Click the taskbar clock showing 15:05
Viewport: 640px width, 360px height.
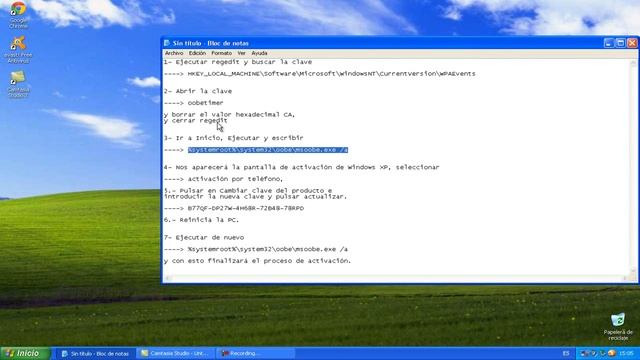(x=627, y=353)
